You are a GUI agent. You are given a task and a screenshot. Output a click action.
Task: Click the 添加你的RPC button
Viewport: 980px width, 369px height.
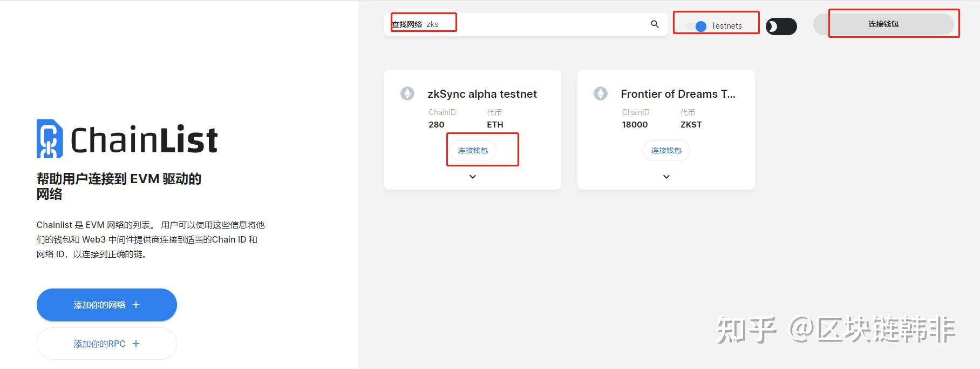pyautogui.click(x=100, y=344)
